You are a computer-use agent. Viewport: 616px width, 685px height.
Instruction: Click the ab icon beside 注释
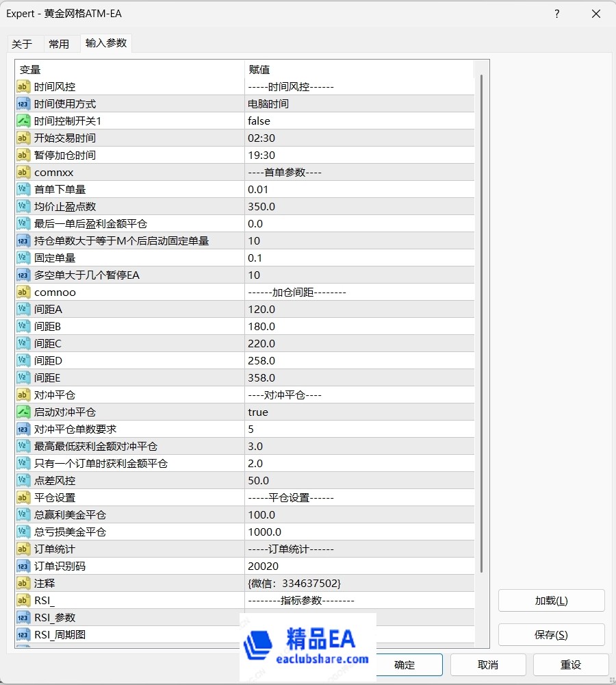[23, 583]
